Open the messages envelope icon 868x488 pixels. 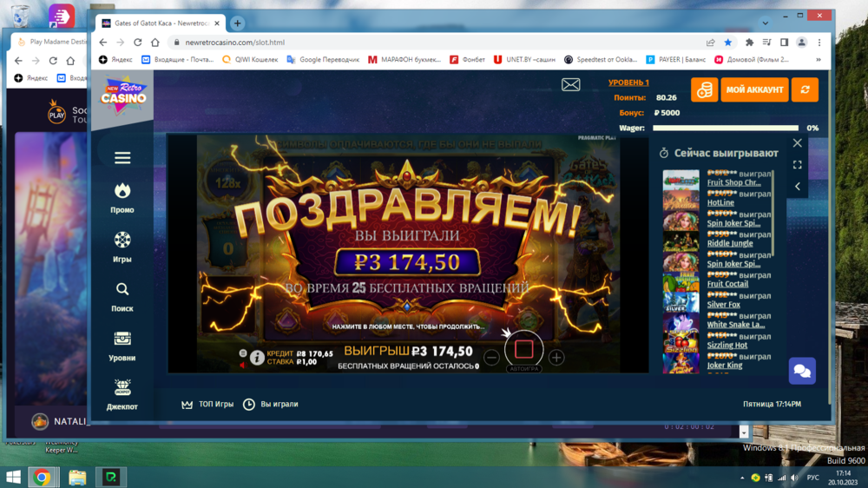tap(570, 84)
